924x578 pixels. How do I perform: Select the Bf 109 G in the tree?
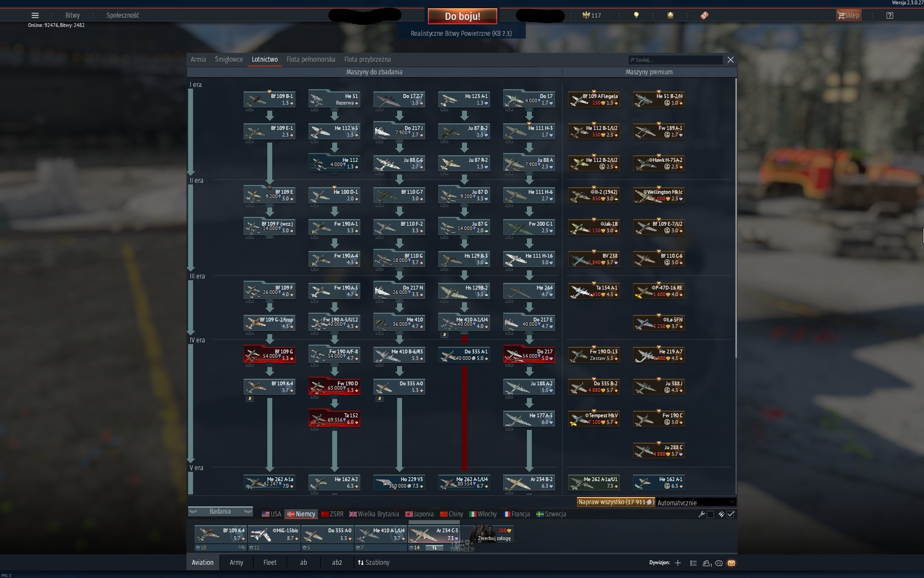click(269, 355)
